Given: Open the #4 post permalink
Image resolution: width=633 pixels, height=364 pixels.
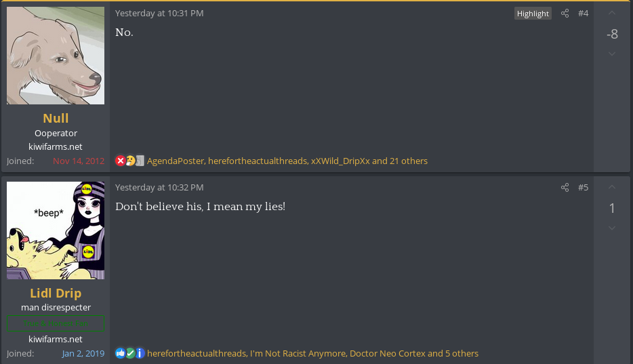Looking at the screenshot, I should [x=583, y=14].
